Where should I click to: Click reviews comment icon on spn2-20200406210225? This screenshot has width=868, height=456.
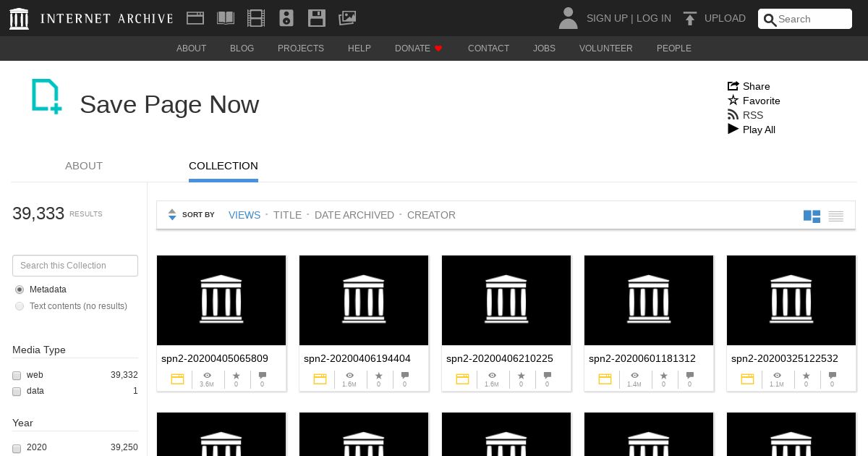(547, 376)
